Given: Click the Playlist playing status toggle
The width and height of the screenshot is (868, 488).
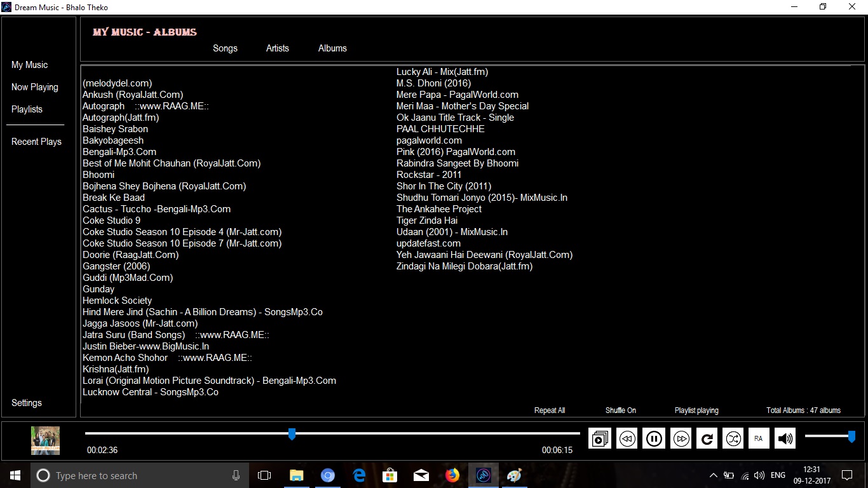Looking at the screenshot, I should click(696, 410).
